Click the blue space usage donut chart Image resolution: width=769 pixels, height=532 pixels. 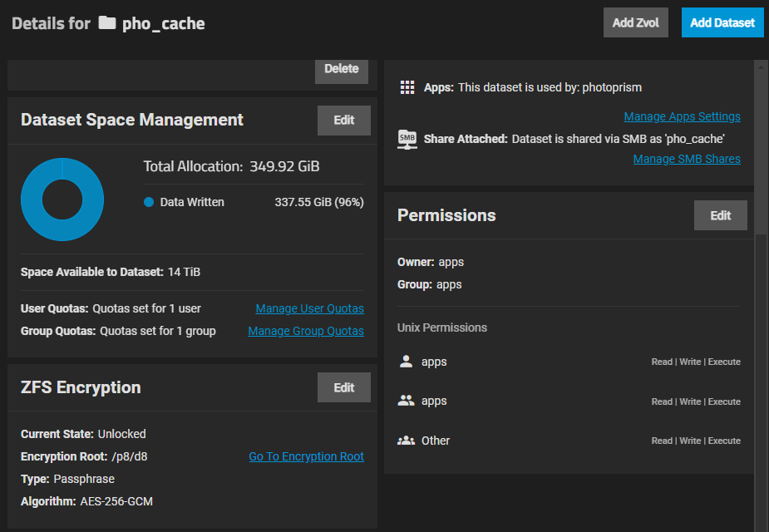click(x=62, y=199)
